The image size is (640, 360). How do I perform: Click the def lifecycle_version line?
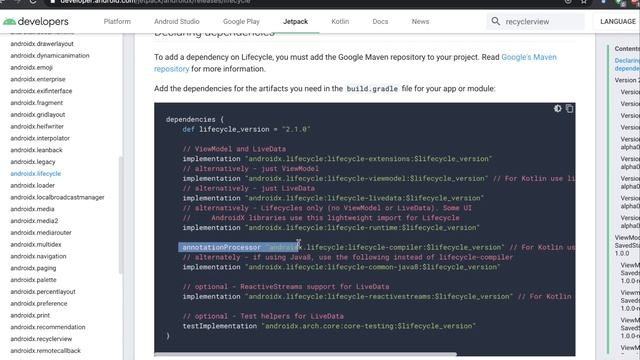[246, 129]
